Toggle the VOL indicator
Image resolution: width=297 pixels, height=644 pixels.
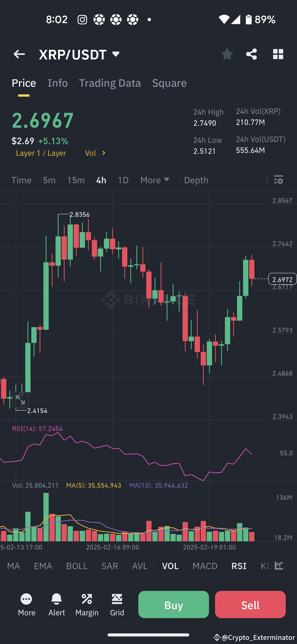click(x=170, y=566)
